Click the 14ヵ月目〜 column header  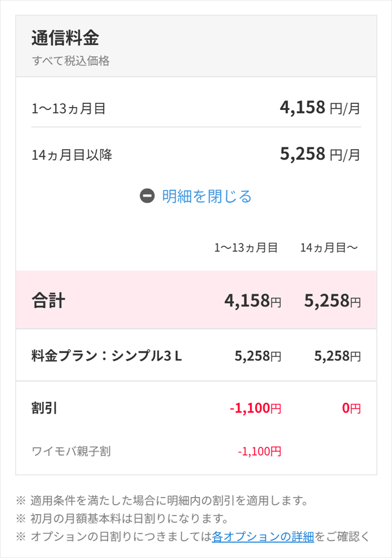pos(329,247)
